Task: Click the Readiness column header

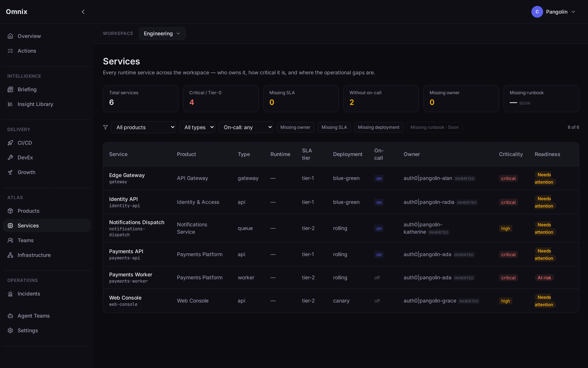Action: (x=547, y=154)
